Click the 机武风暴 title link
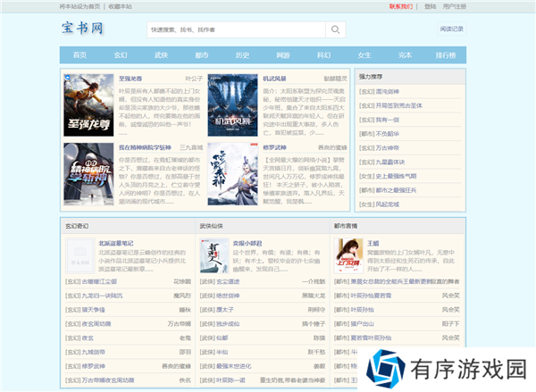Viewport: 536px width, 392px height. coord(274,79)
